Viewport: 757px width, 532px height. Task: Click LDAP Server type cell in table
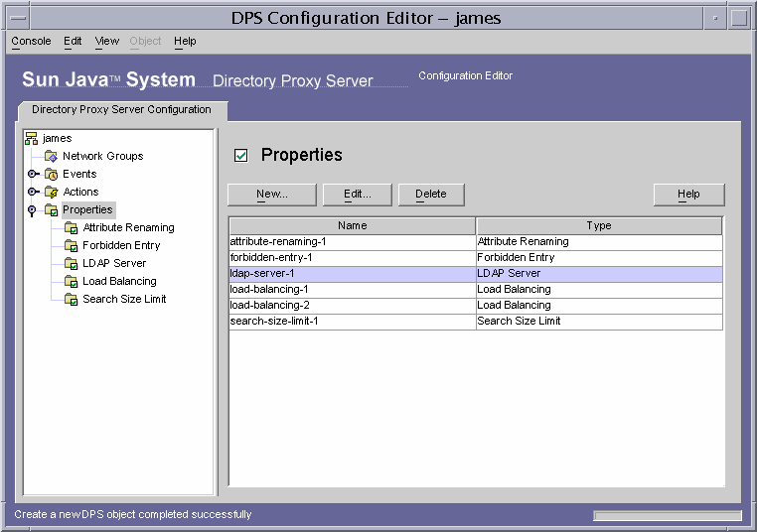pyautogui.click(x=599, y=274)
